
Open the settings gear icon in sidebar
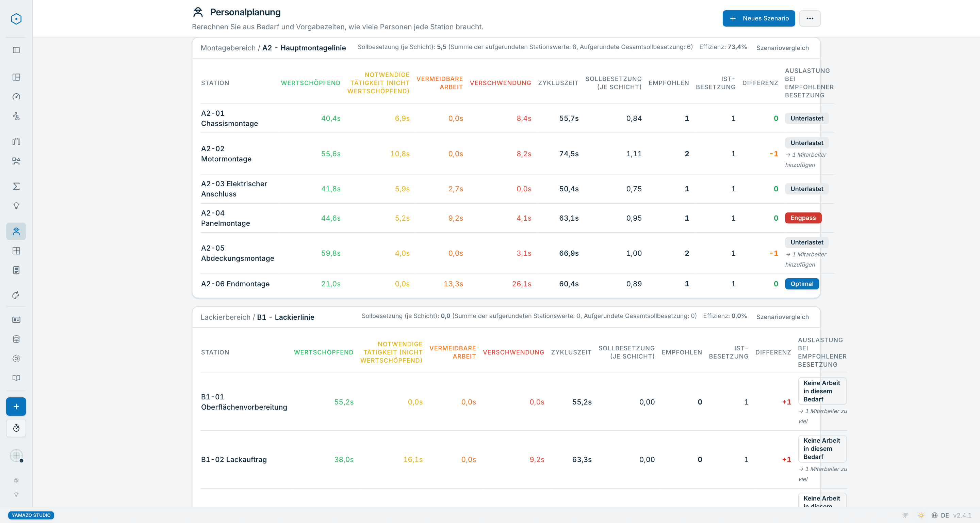16,359
